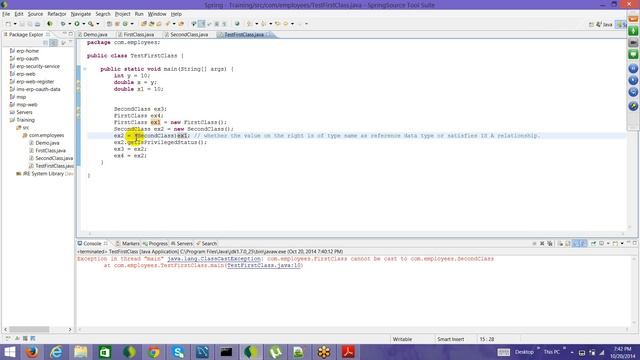The image size is (640, 360).
Task: Click right arrow of Package Explorer scrollbar
Action: pyautogui.click(x=70, y=329)
